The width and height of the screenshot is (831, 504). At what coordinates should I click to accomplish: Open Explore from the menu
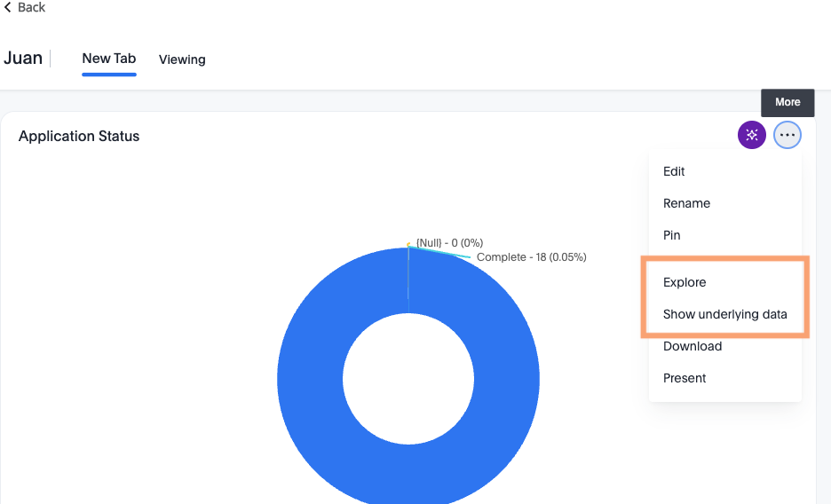pyautogui.click(x=685, y=282)
